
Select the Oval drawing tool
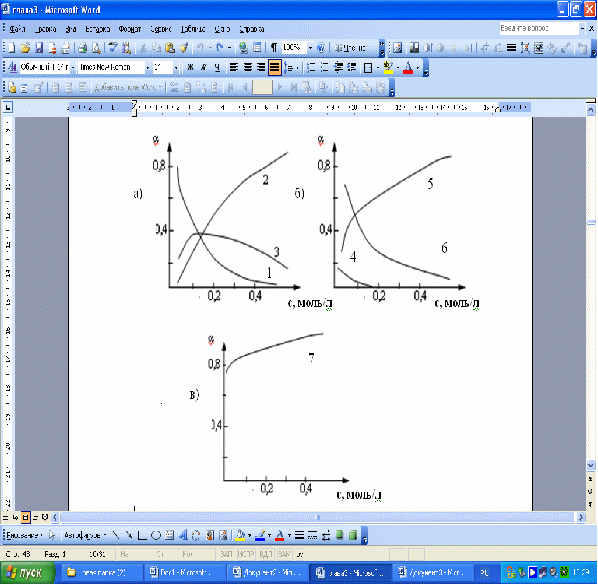156,535
